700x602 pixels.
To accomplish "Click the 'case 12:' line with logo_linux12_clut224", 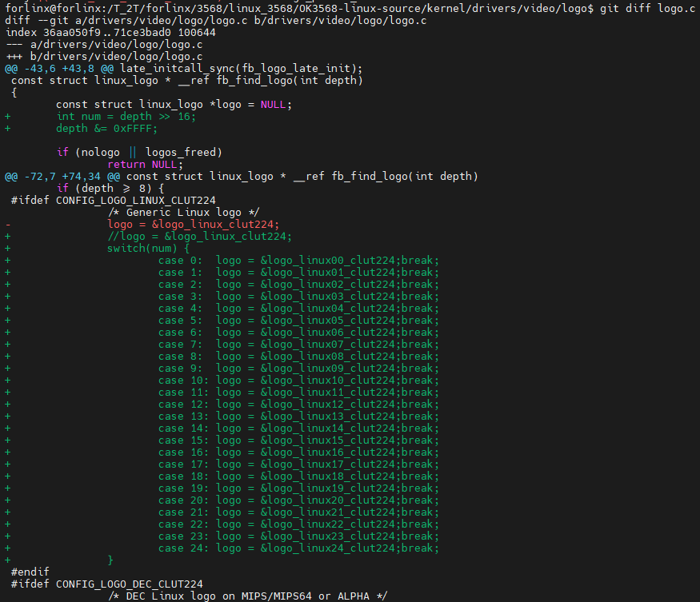I will pos(298,405).
